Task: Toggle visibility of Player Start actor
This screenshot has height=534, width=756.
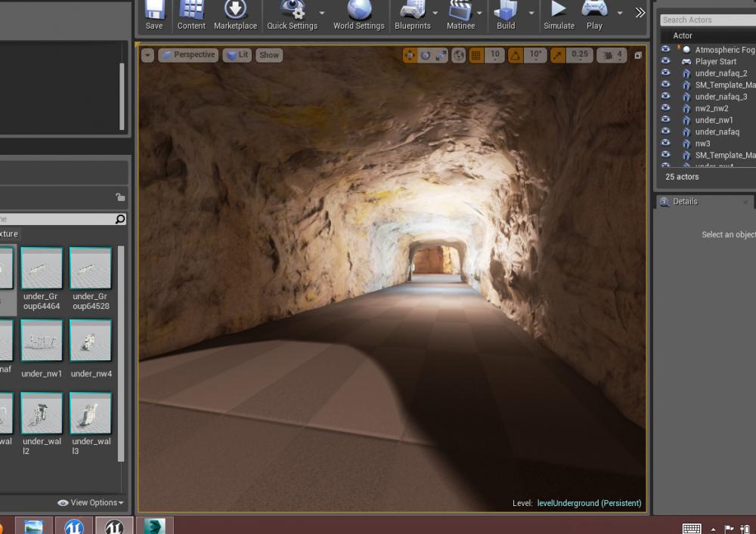Action: pyautogui.click(x=665, y=61)
